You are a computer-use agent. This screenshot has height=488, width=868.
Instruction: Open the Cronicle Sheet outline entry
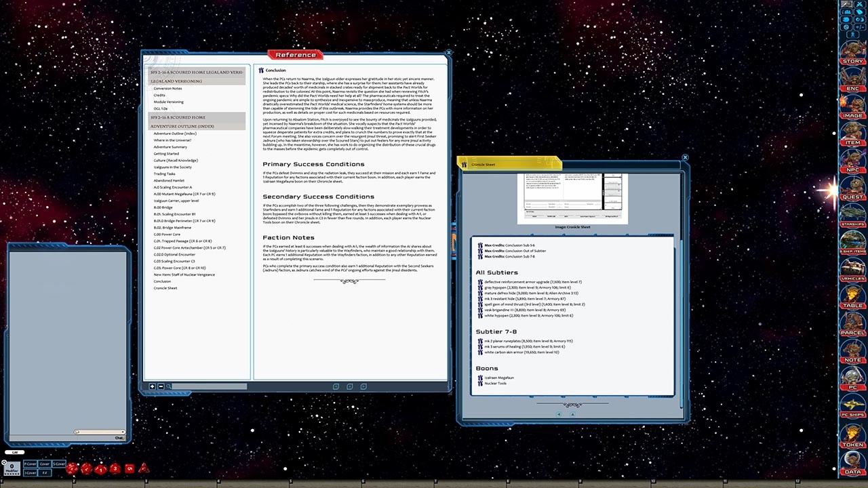click(x=166, y=287)
